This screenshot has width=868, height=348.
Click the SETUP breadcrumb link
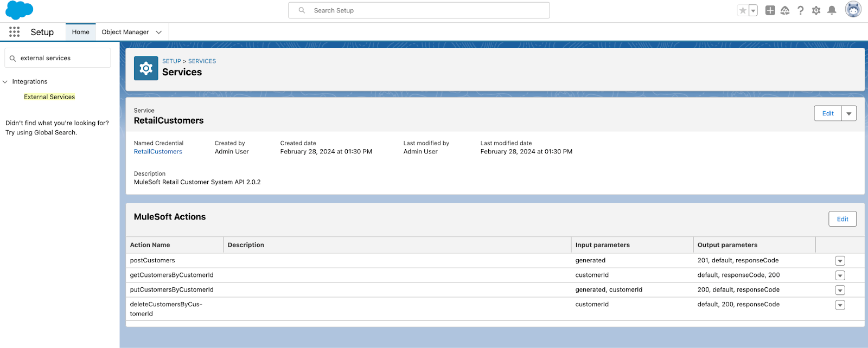click(x=171, y=61)
